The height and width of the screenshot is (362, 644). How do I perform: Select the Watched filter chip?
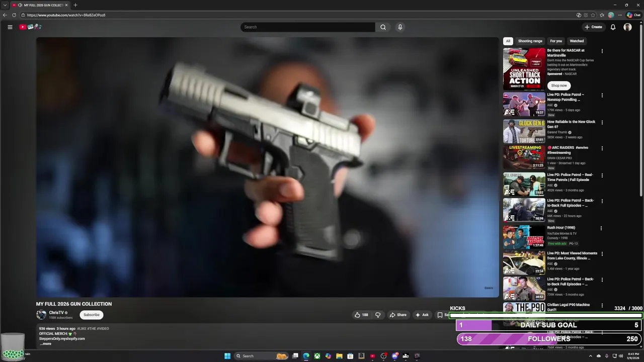pos(577,41)
